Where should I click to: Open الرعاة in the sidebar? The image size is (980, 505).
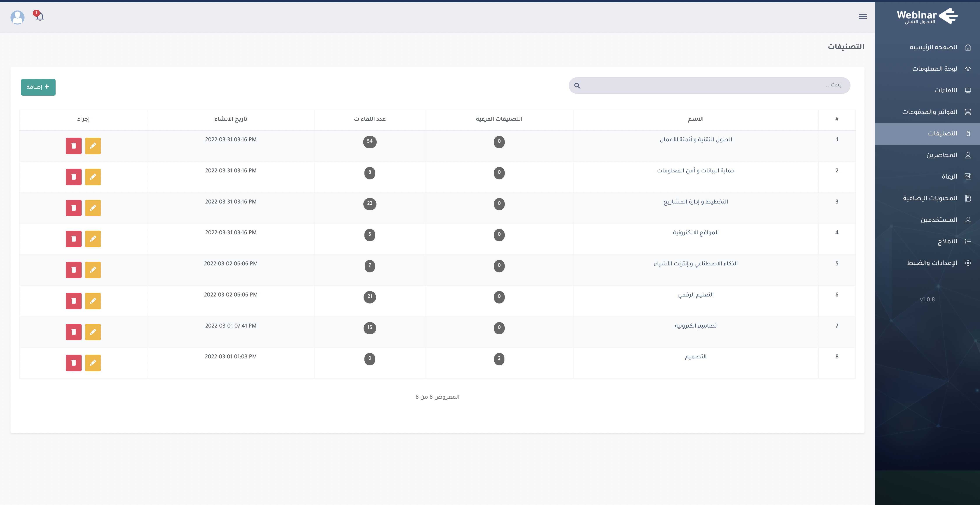927,177
